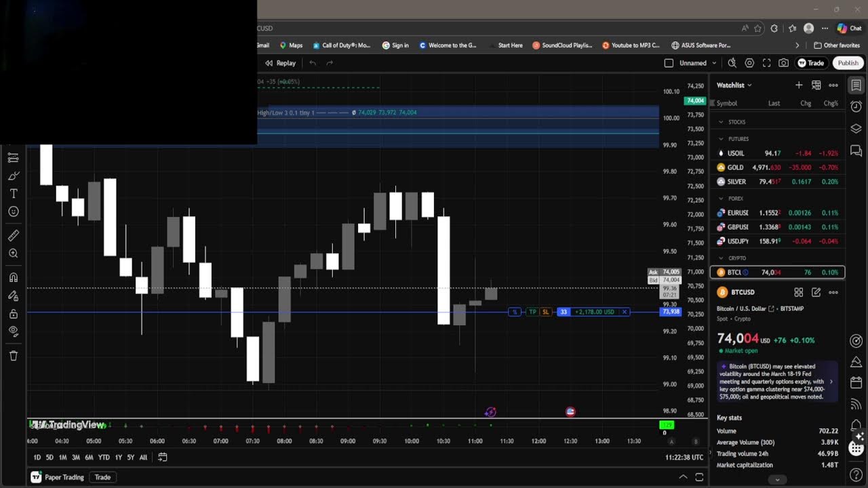This screenshot has height=488, width=868.
Task: Open the Screeners target icon
Action: pyautogui.click(x=856, y=341)
